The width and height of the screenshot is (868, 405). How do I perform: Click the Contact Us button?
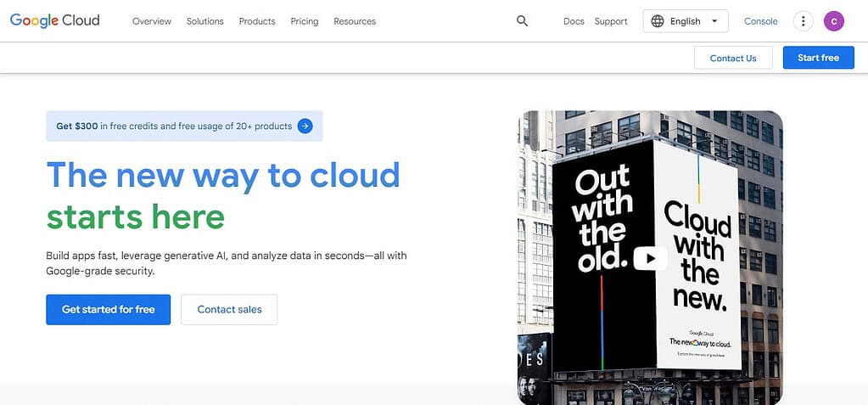click(x=733, y=58)
